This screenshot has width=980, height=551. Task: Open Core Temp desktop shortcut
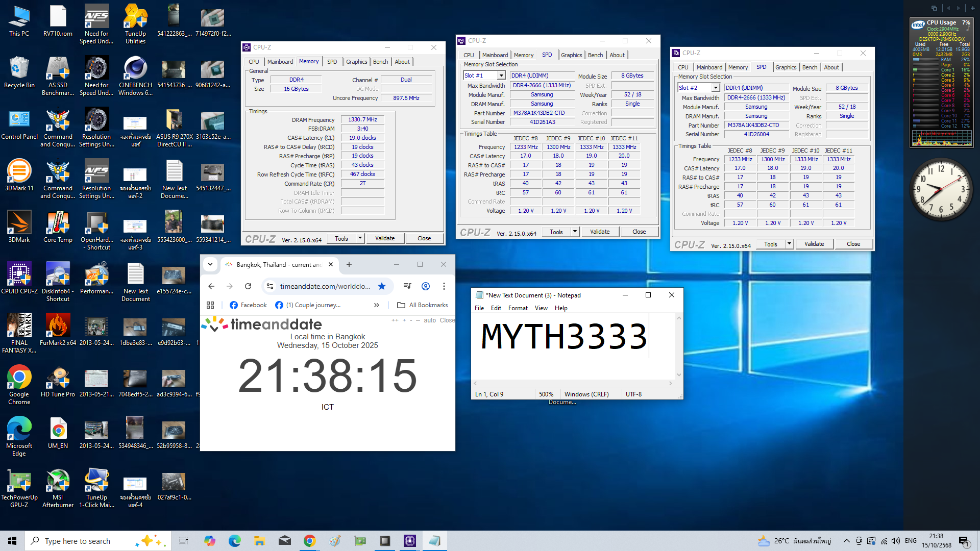(x=58, y=224)
